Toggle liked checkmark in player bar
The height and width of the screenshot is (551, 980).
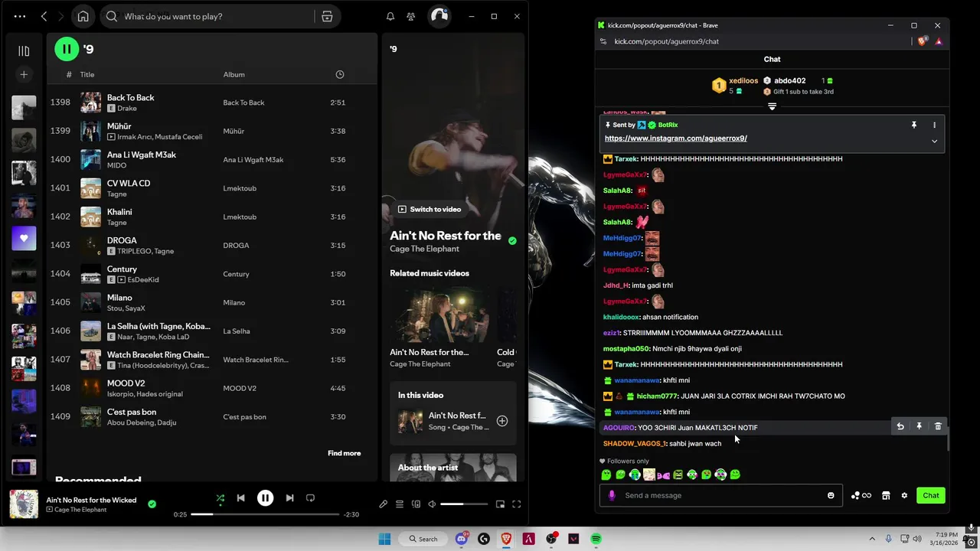tap(152, 504)
